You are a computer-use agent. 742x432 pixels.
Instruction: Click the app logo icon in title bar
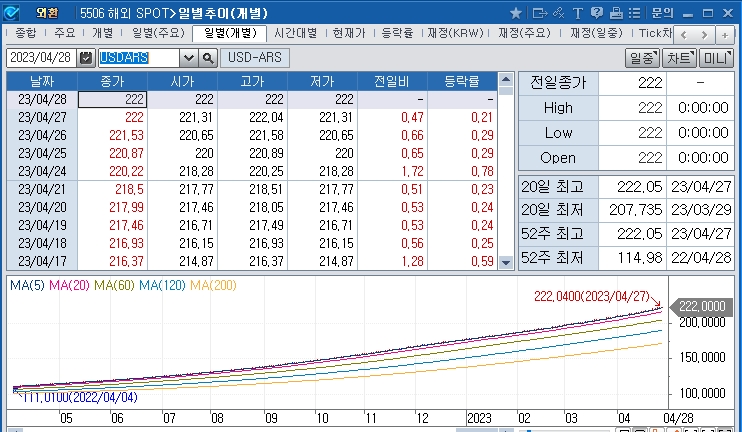pos(11,13)
